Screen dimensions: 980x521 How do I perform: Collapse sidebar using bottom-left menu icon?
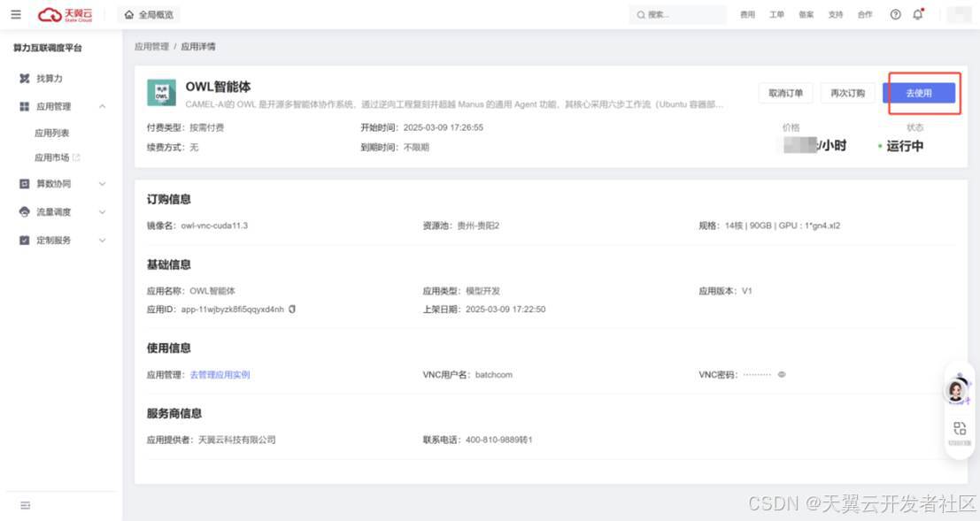[25, 505]
